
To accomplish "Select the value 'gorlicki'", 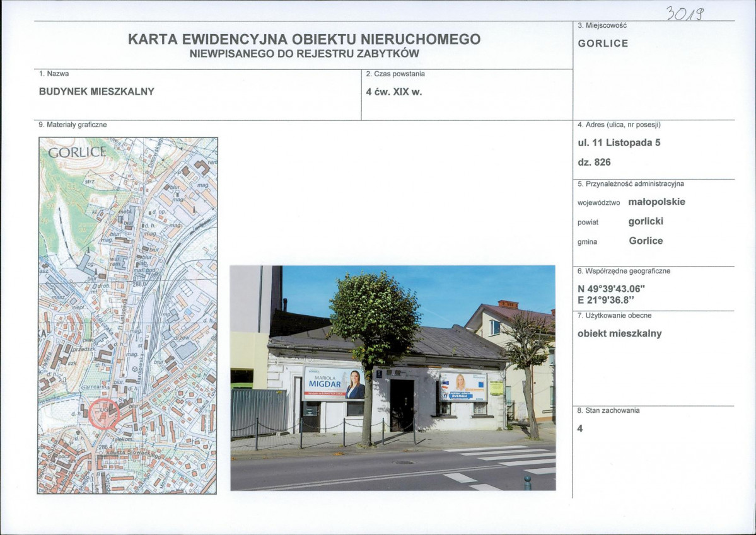I will click(x=646, y=221).
